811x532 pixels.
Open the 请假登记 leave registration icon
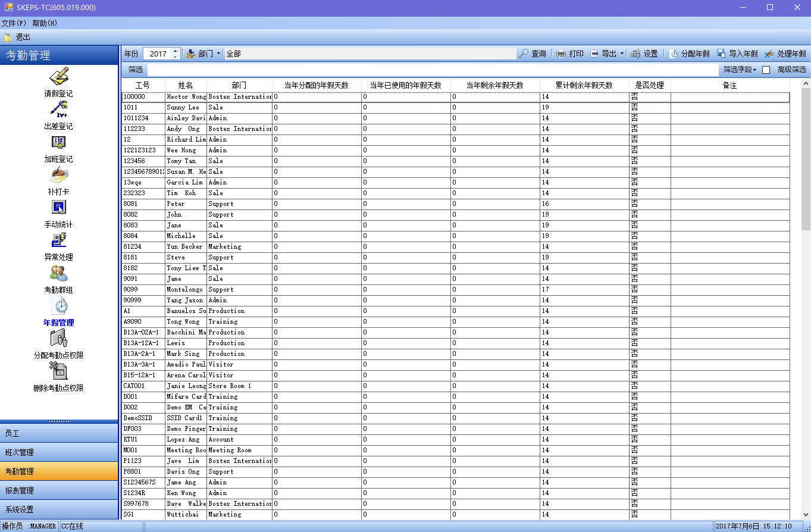(x=58, y=77)
